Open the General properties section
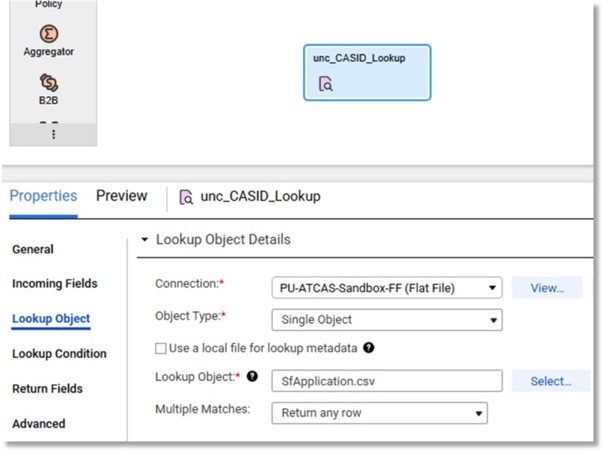The width and height of the screenshot is (602, 450). 33,249
